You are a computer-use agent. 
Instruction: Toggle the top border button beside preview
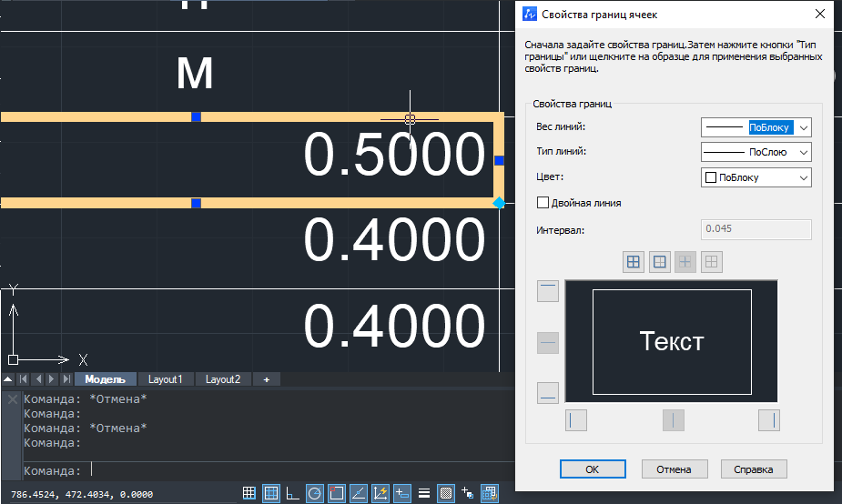548,291
